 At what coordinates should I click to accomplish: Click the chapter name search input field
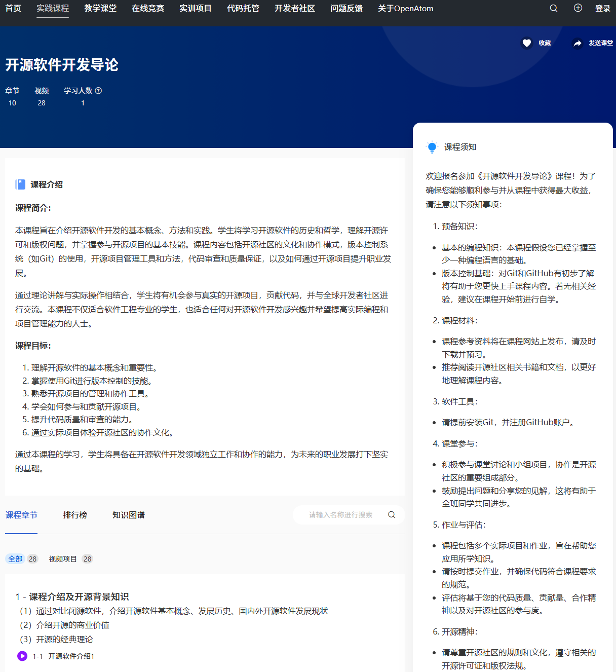340,515
